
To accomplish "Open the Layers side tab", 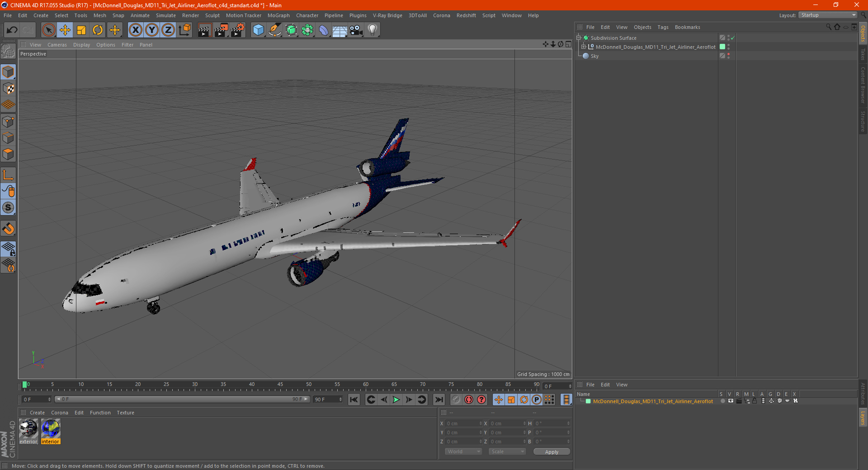I will coord(863,418).
